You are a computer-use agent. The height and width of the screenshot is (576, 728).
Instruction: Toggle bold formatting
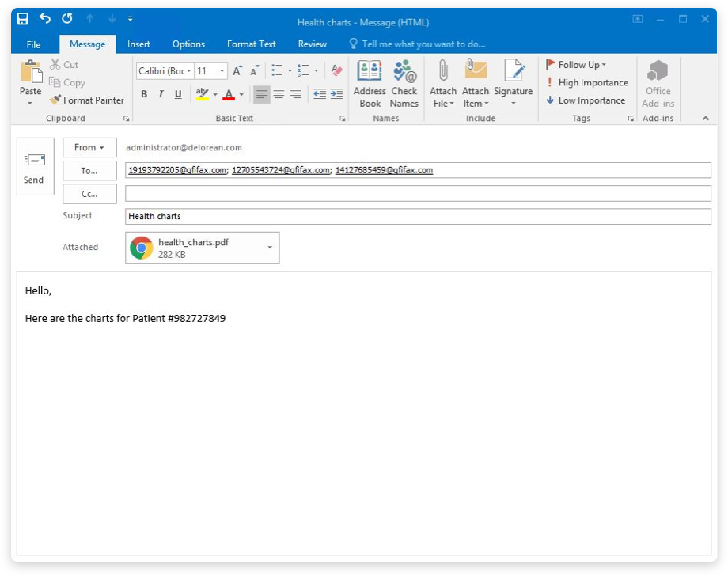[144, 94]
